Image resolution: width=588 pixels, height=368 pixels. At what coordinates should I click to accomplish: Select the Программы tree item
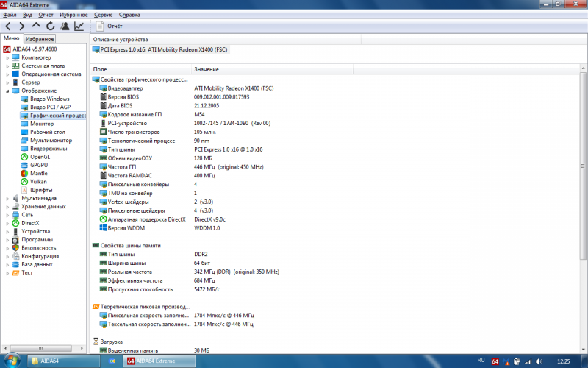tap(37, 240)
